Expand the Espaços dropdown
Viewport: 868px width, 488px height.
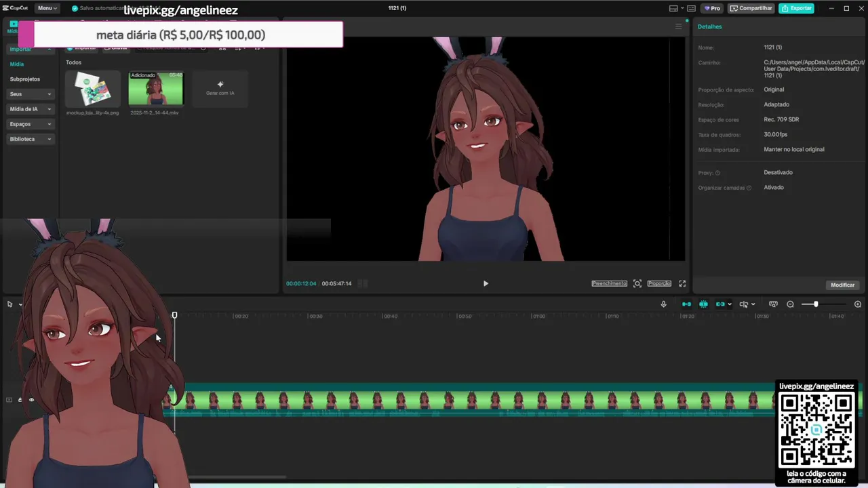tap(31, 124)
